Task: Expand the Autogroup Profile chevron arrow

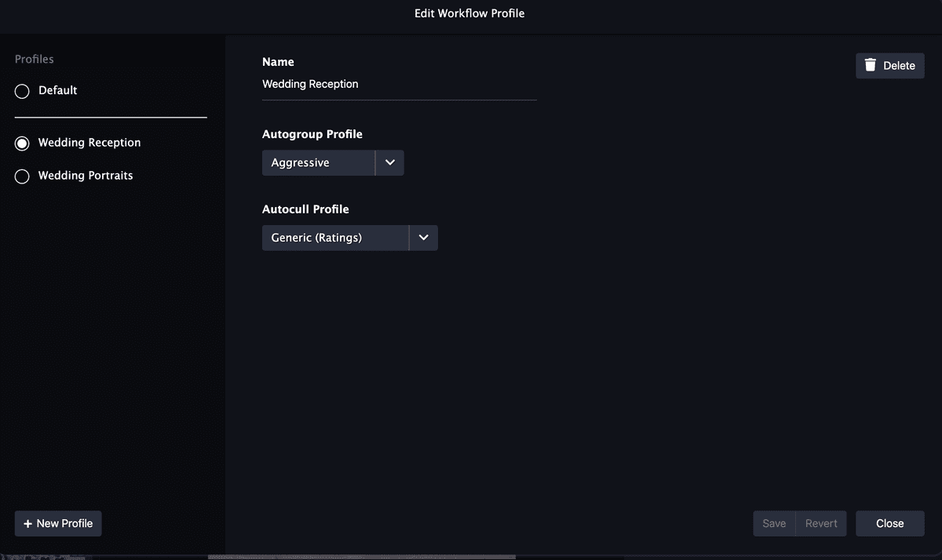Action: 390,163
